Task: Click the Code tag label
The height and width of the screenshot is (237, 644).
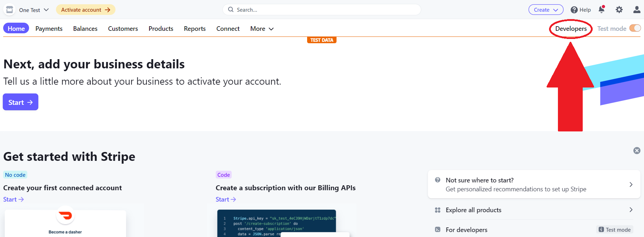Action: [224, 175]
